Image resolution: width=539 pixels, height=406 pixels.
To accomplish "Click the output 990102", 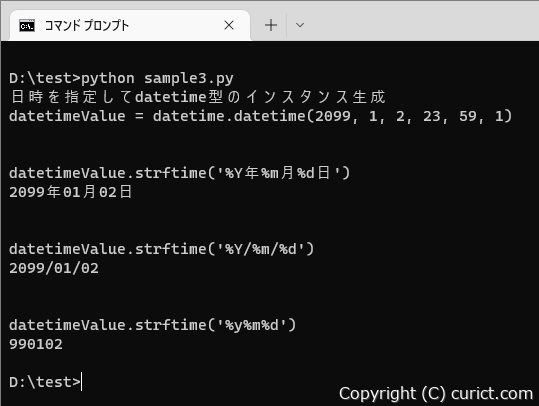I will 36,344.
